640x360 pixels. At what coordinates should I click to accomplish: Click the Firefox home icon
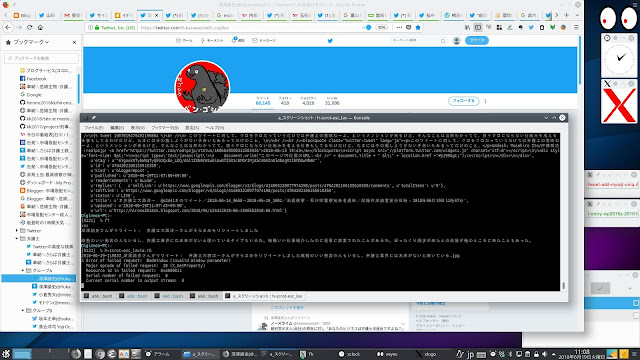click(40, 27)
